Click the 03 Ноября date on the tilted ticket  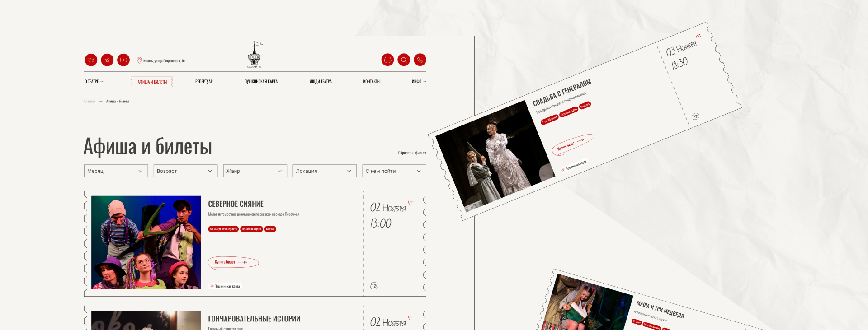[681, 48]
